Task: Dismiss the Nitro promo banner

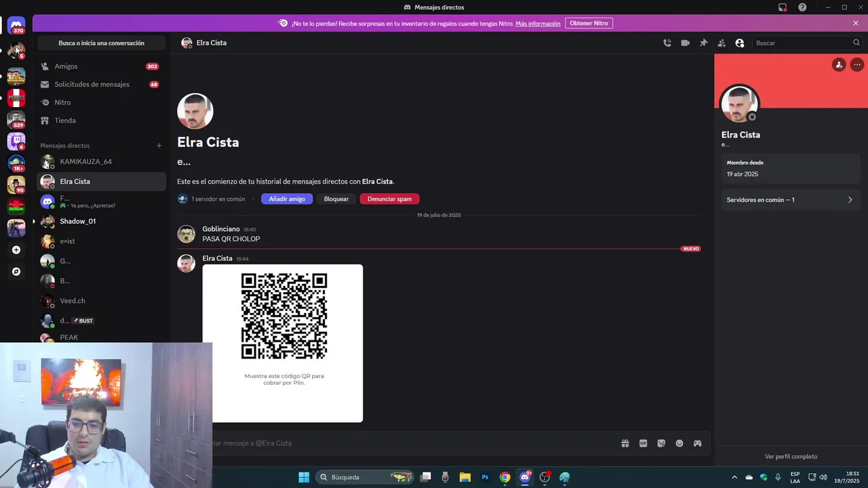Action: tap(856, 23)
